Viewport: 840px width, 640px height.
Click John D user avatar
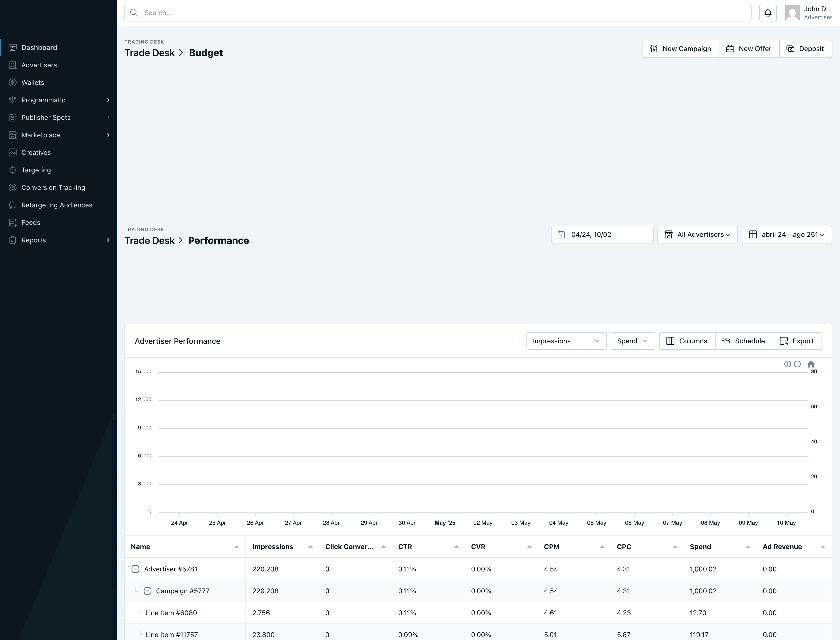tap(792, 13)
